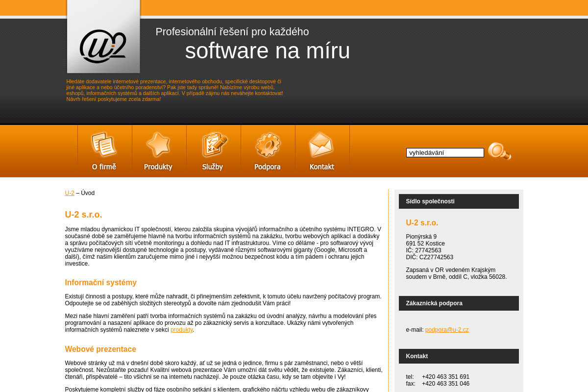Image resolution: width=588 pixels, height=392 pixels.
Task: Click the Webové prezentace heading
Action: click(100, 349)
